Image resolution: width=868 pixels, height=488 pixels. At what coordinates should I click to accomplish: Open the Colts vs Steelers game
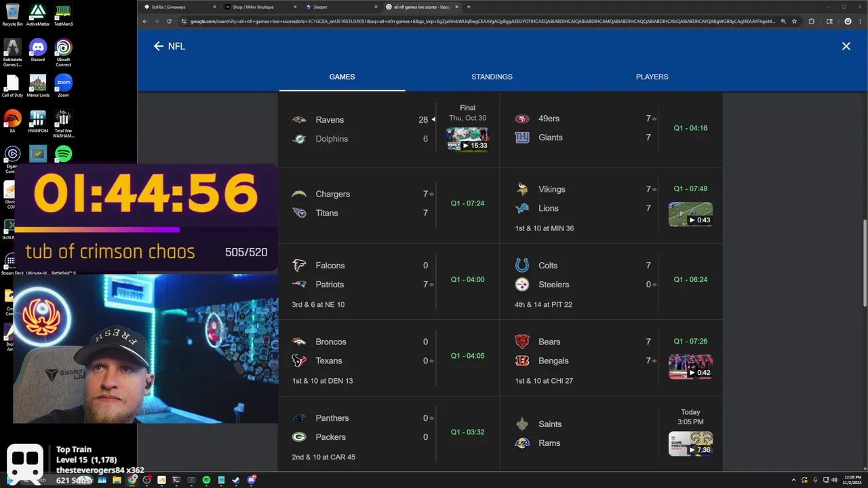(x=611, y=282)
